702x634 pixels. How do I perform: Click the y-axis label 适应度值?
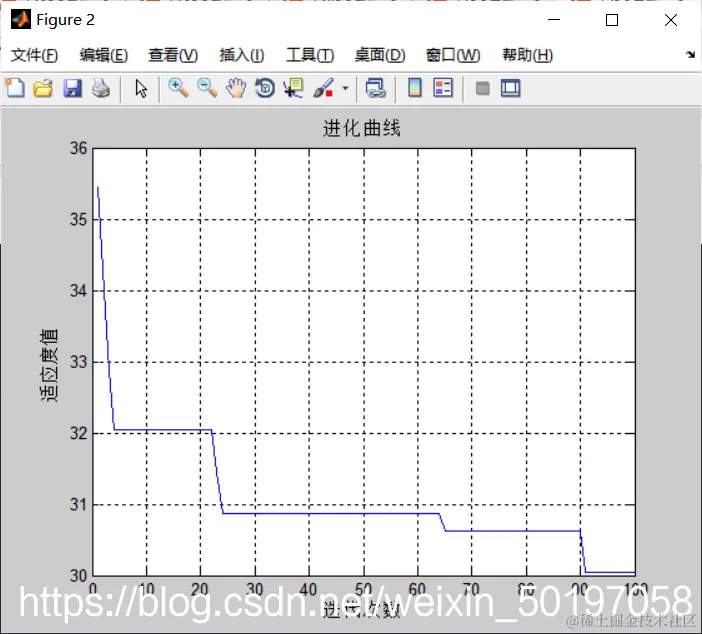click(x=49, y=365)
